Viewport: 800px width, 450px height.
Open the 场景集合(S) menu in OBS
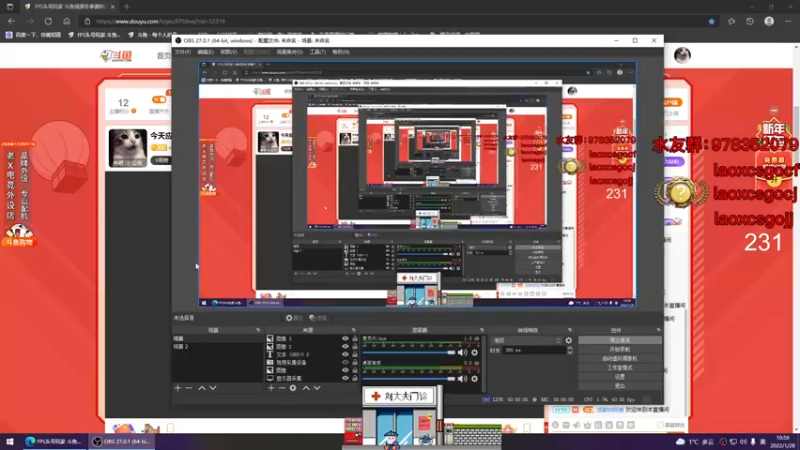[x=289, y=52]
